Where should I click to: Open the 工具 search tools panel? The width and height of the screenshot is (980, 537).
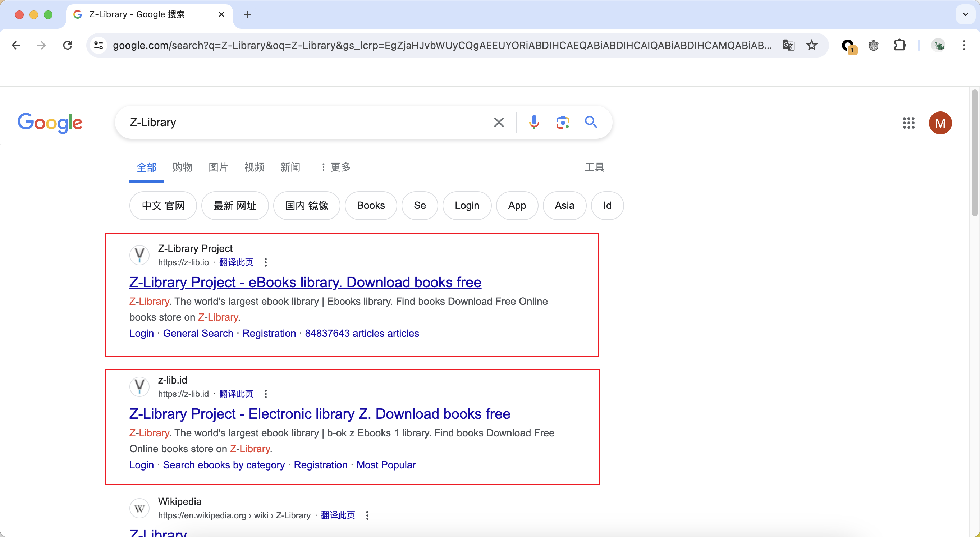click(594, 167)
